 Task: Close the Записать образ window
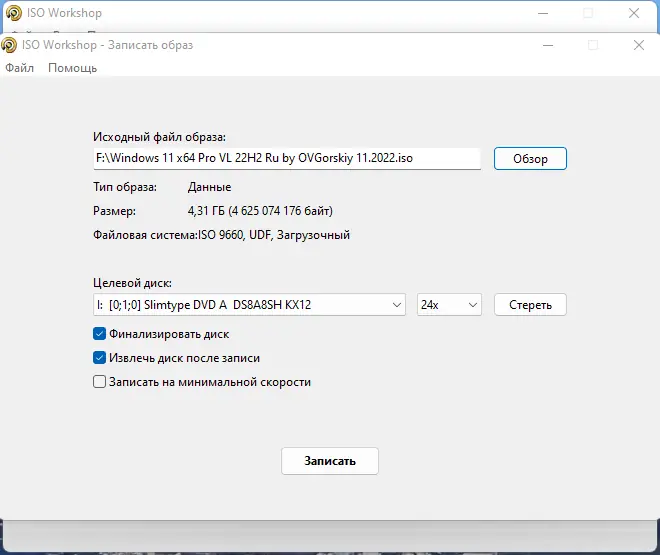click(x=639, y=45)
